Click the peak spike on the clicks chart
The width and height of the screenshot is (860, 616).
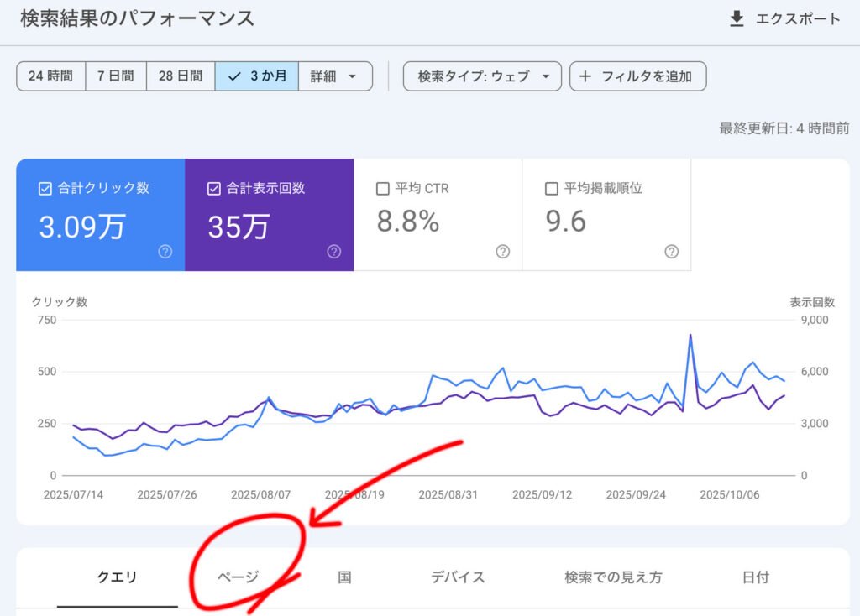pos(690,334)
